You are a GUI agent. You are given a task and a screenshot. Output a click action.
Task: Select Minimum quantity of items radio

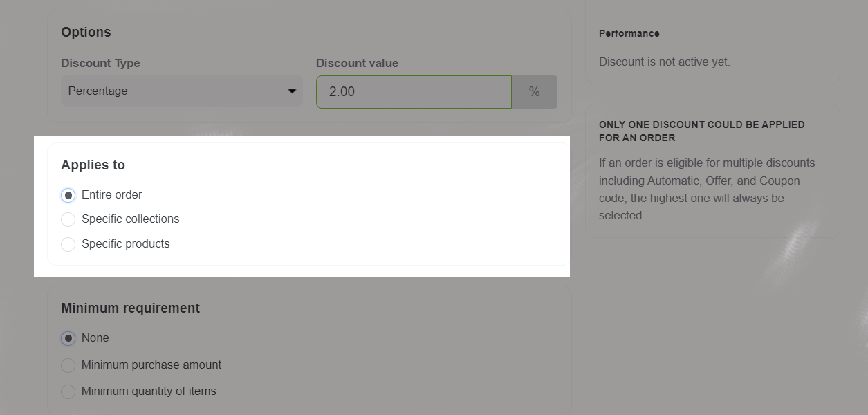pyautogui.click(x=68, y=391)
